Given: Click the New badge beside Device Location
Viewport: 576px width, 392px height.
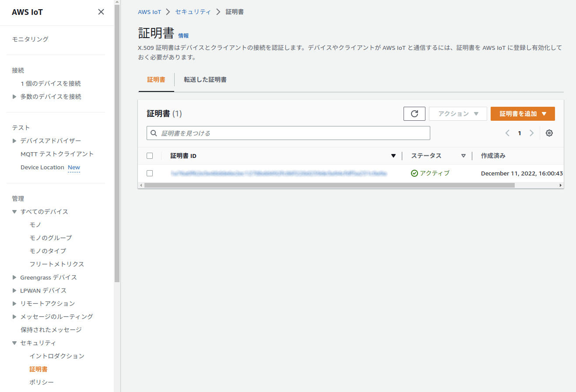Looking at the screenshot, I should pyautogui.click(x=74, y=168).
